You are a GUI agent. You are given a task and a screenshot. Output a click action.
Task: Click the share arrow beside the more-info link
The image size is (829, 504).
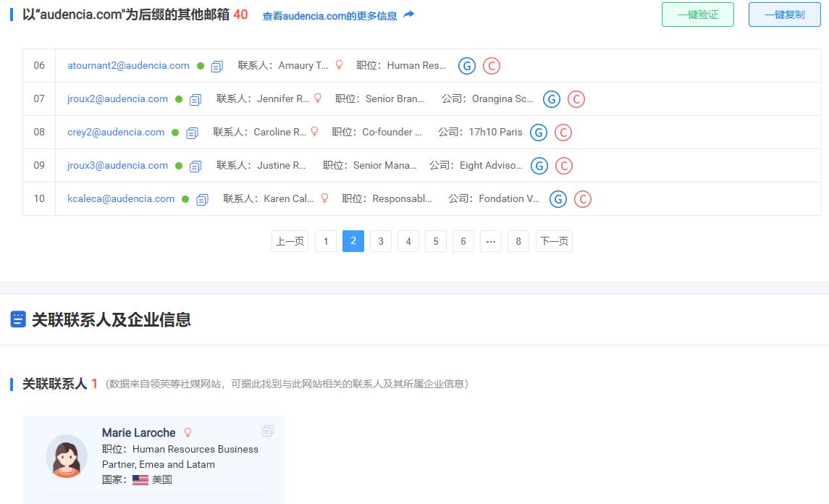[407, 14]
